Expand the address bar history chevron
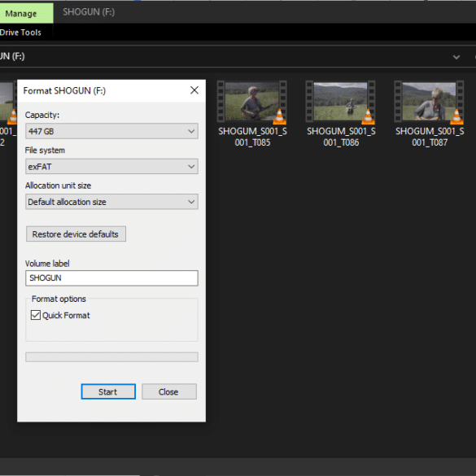This screenshot has width=476, height=476. click(456, 57)
